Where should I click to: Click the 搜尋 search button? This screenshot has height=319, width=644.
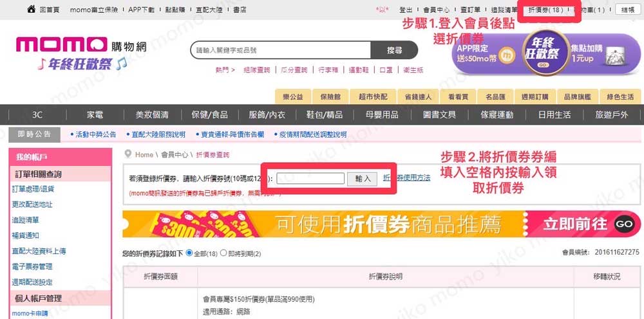(394, 50)
